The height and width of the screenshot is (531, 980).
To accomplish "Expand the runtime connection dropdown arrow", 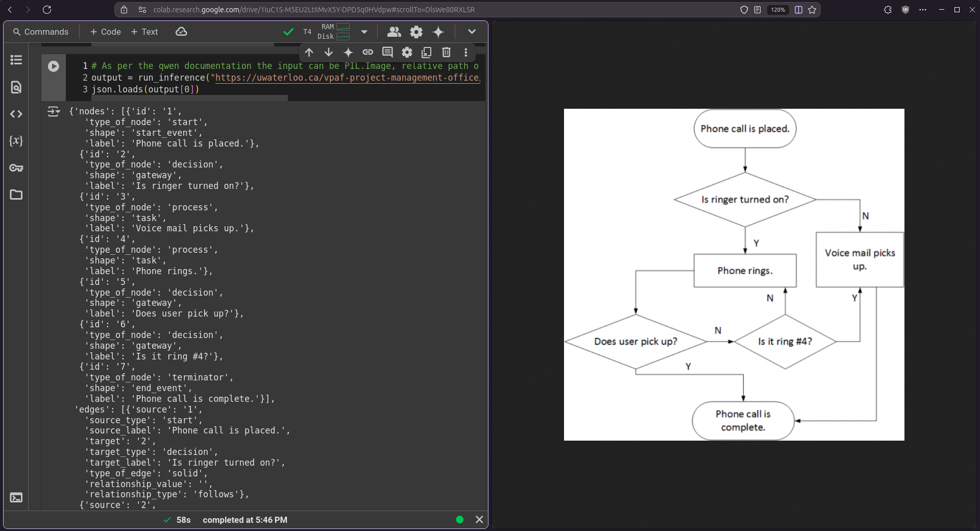I will pyautogui.click(x=364, y=32).
